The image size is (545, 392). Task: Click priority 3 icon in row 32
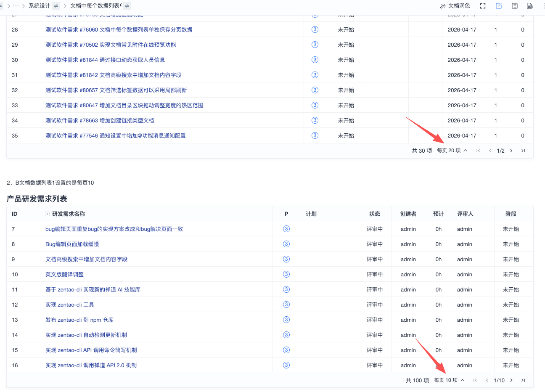point(315,90)
